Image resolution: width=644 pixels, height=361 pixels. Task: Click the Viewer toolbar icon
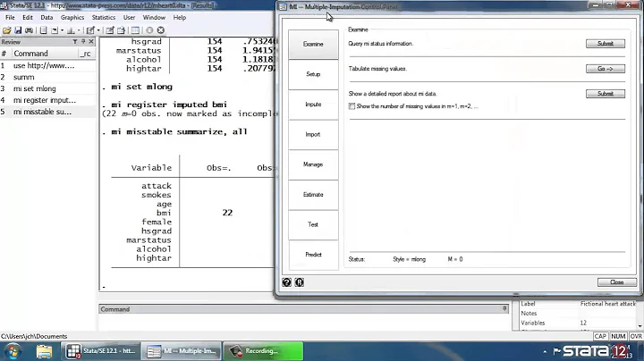[55, 30]
